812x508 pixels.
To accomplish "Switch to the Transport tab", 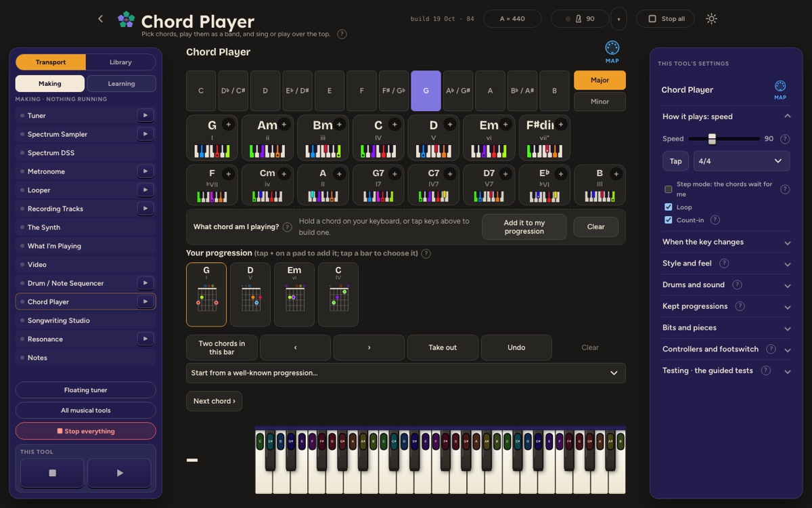I will pos(51,62).
